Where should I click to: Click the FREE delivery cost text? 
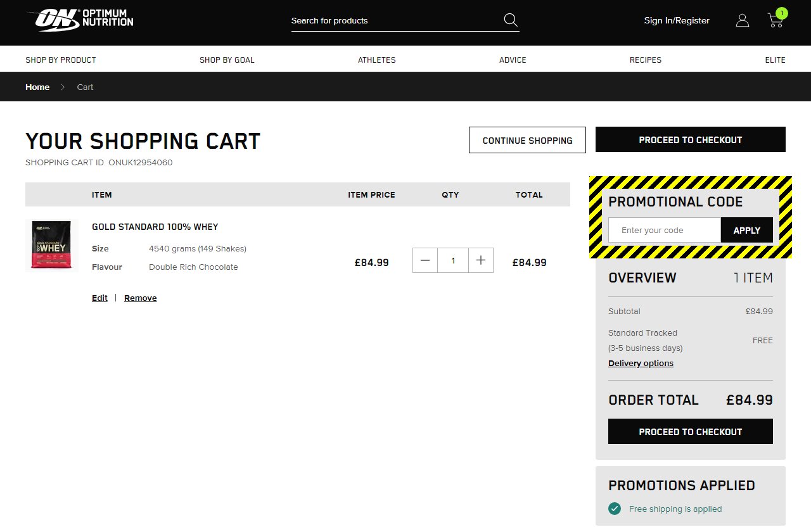[763, 340]
